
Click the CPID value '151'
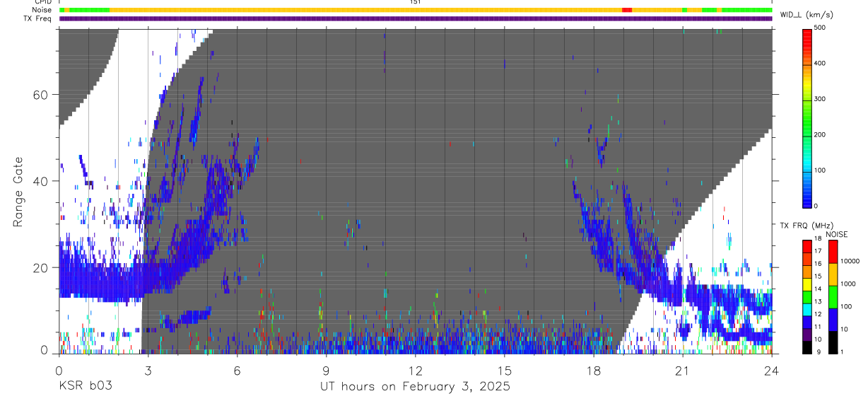pos(416,2)
